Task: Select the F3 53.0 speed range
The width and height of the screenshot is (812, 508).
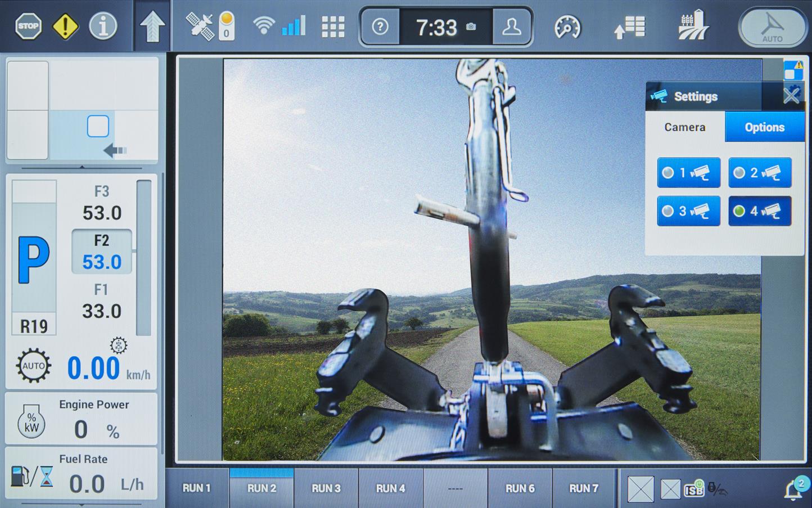Action: pyautogui.click(x=102, y=203)
